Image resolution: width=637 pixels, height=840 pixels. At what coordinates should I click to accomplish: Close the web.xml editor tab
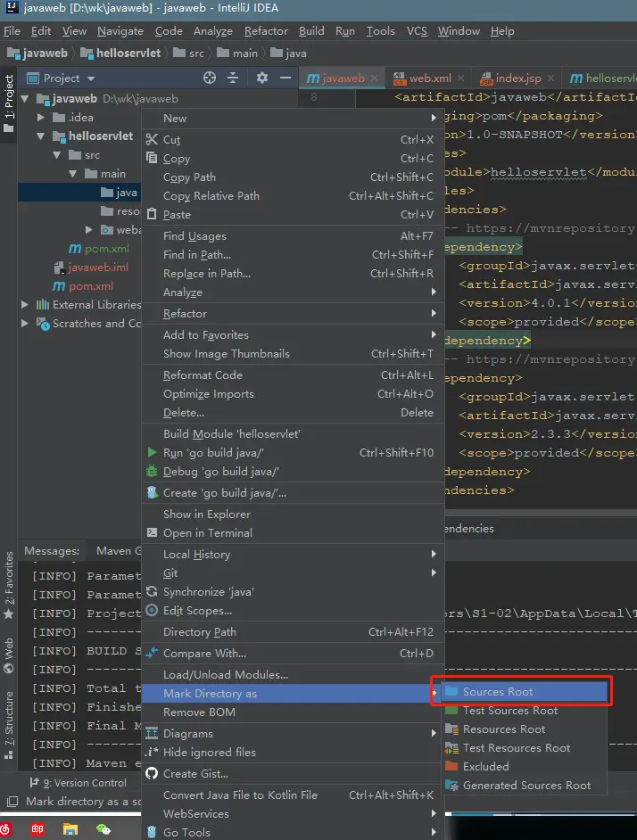[x=460, y=78]
